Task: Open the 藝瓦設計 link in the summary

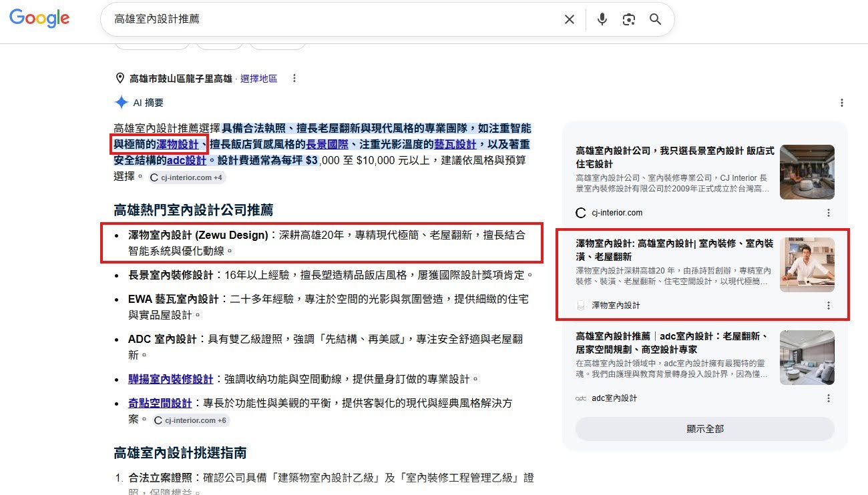Action: click(x=455, y=145)
